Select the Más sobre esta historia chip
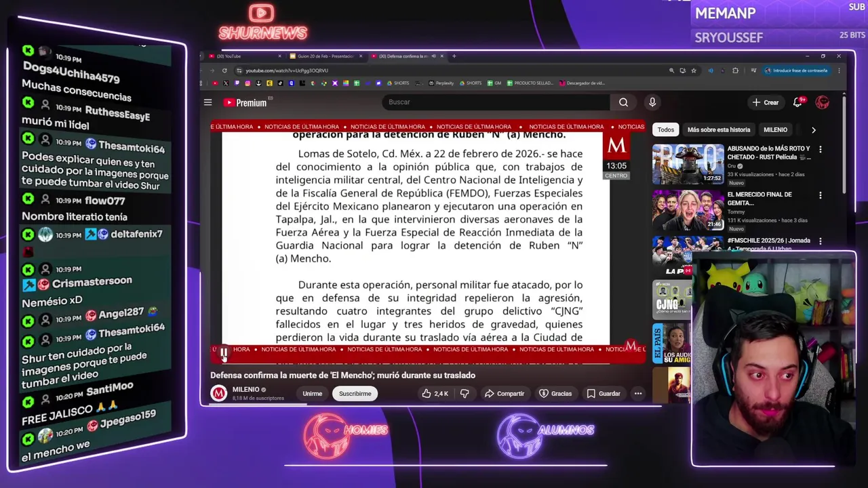The image size is (868, 488). point(719,130)
